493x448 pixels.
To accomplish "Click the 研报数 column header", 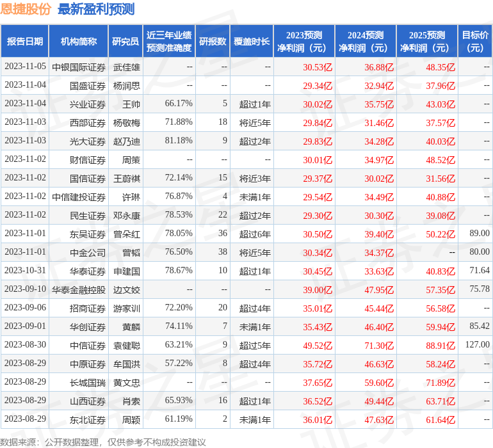I will pos(213,41).
